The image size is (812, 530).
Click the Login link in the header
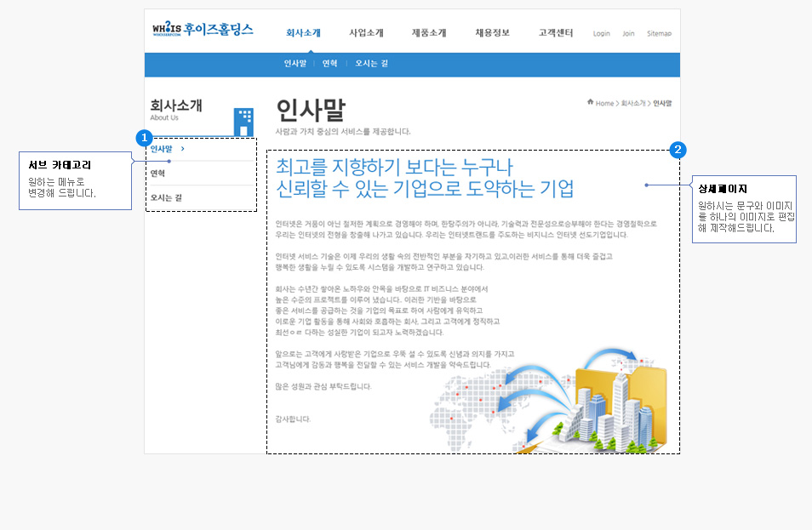pos(602,34)
